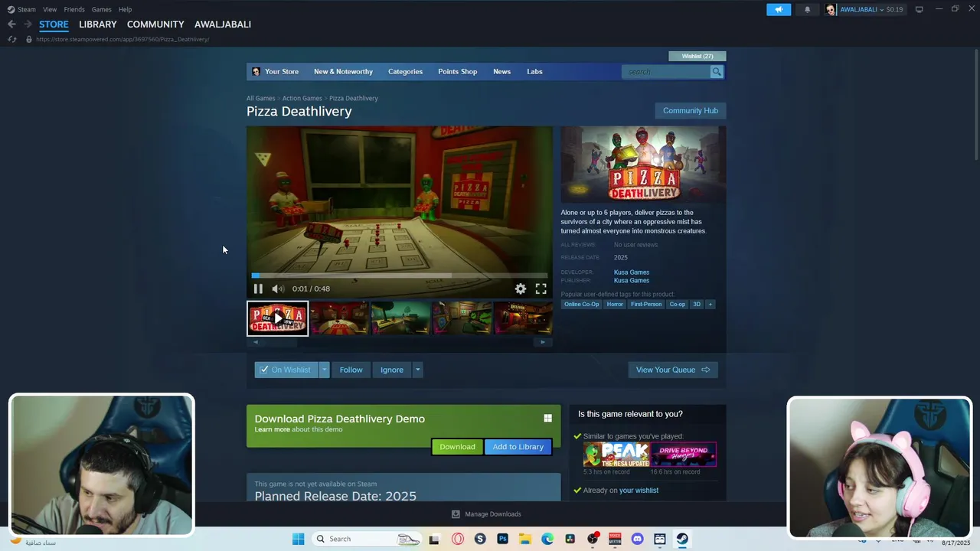This screenshot has height=551, width=980.
Task: Open the store News page
Action: tap(501, 71)
